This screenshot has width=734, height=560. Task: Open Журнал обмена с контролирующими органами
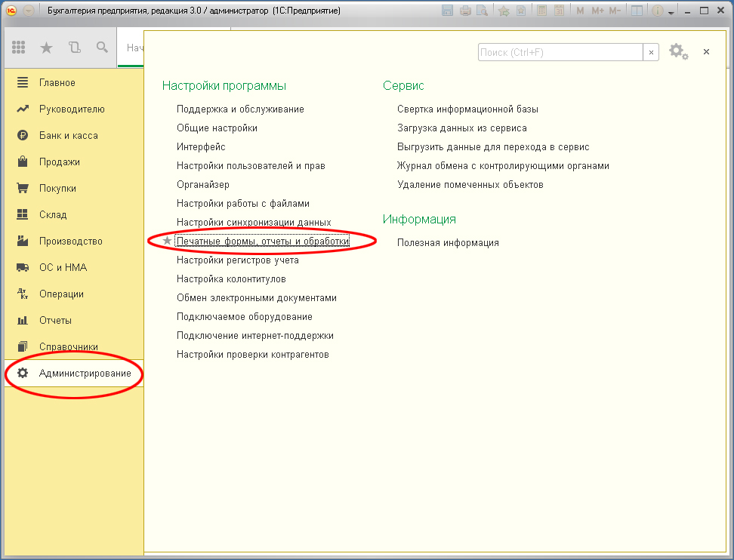(503, 166)
